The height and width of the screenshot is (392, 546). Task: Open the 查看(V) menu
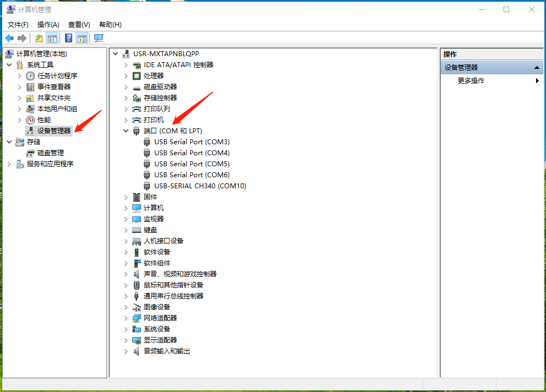(79, 25)
